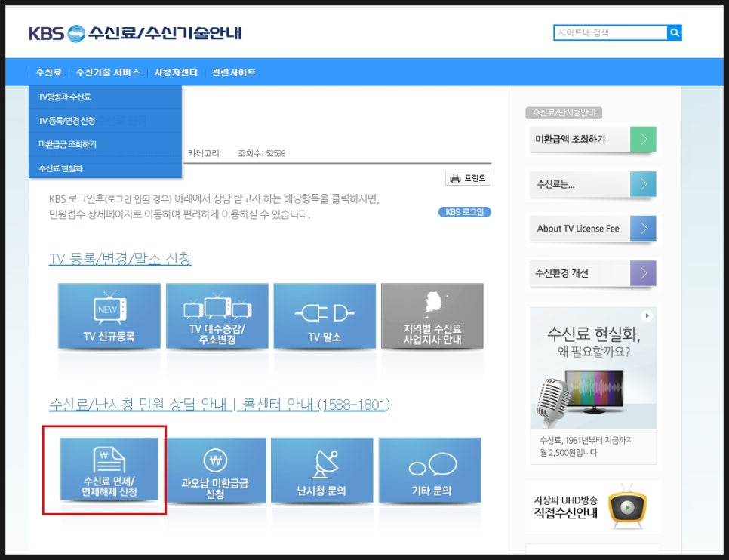Select 수신료 현실화 dropdown item

105,168
